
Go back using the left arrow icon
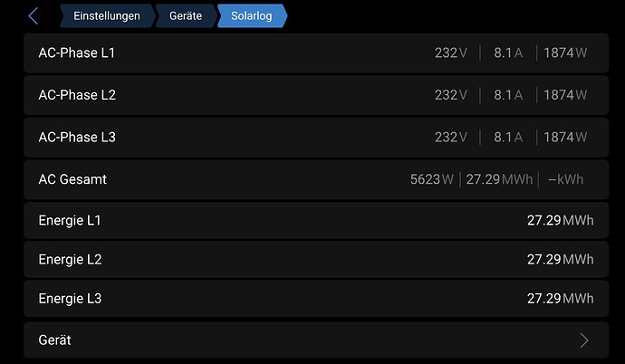point(34,16)
